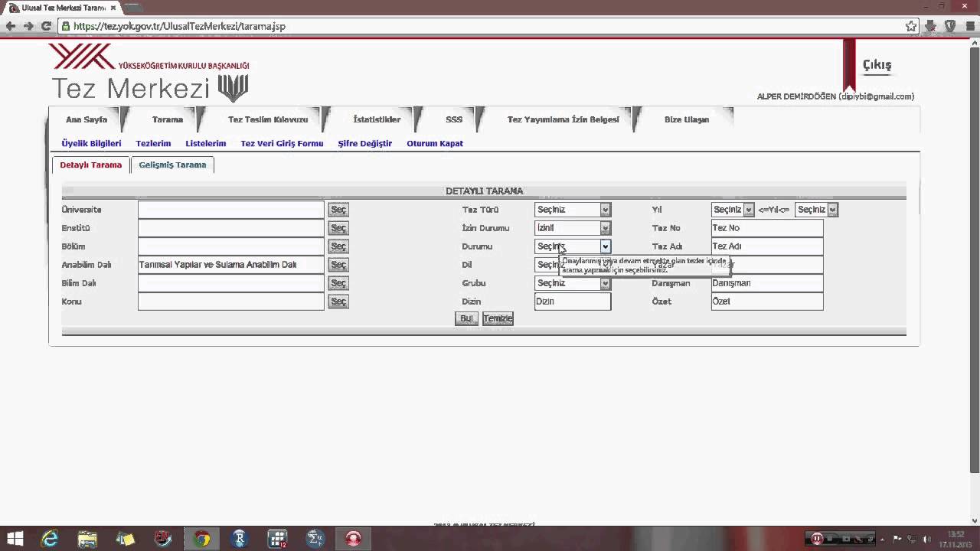This screenshot has height=551, width=980.
Task: Open the İzin Durumu dropdown showing İzinli
Action: pos(573,228)
